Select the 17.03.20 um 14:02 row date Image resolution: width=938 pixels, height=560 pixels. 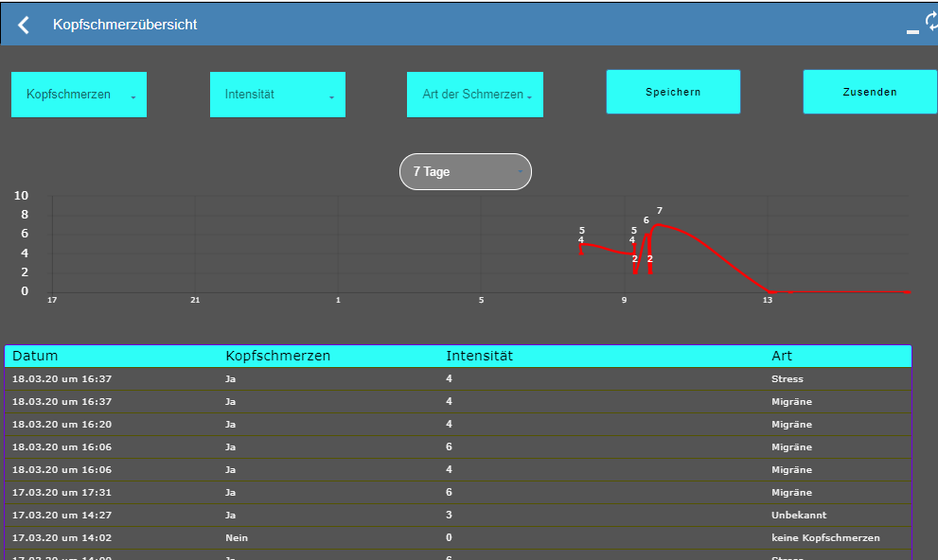pos(62,538)
